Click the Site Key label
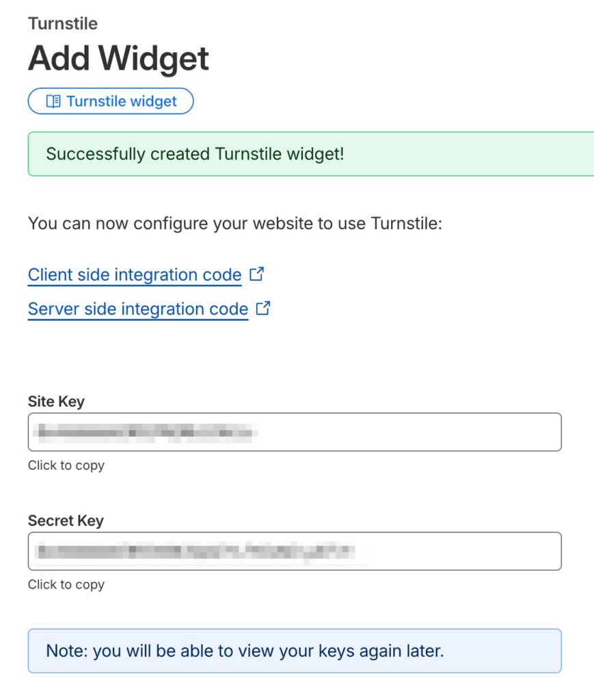Viewport: 594px width, 700px height. 56,401
